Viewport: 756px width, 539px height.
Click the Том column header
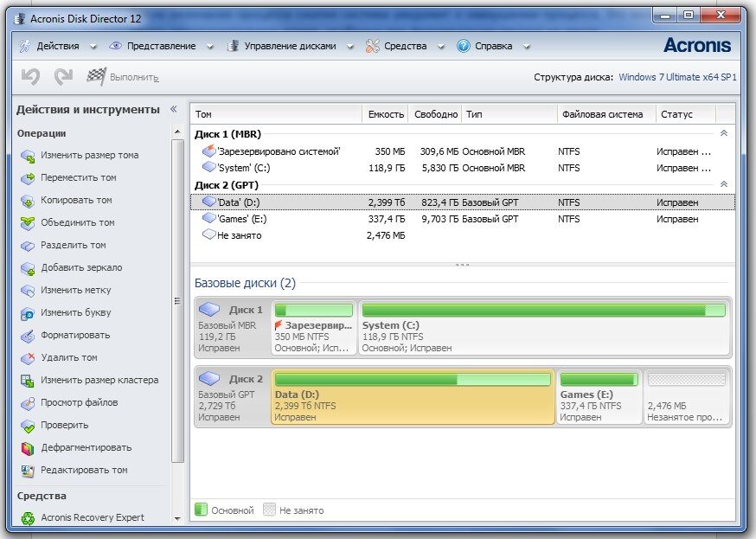click(x=276, y=114)
